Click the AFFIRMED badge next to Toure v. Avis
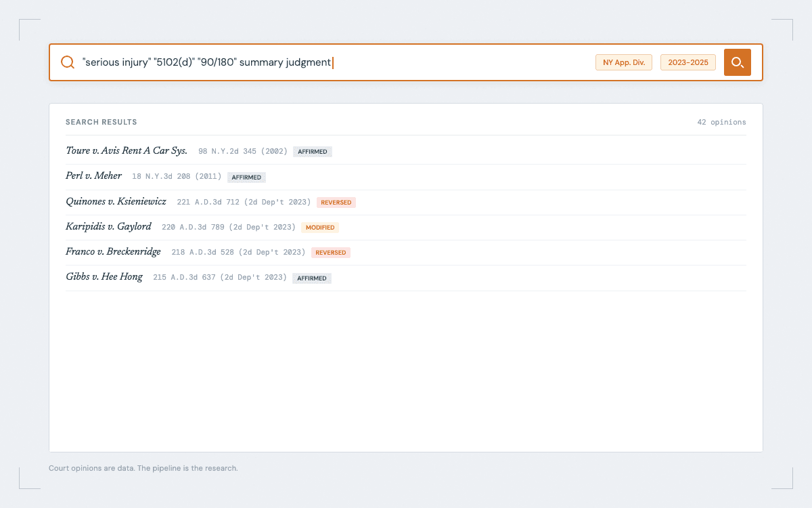This screenshot has height=508, width=812. pyautogui.click(x=312, y=151)
